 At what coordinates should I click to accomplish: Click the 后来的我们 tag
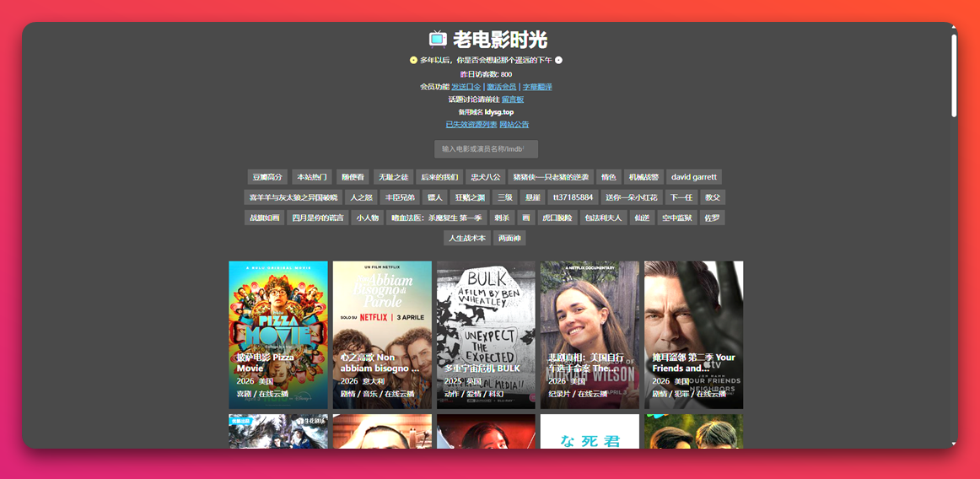[x=439, y=177]
